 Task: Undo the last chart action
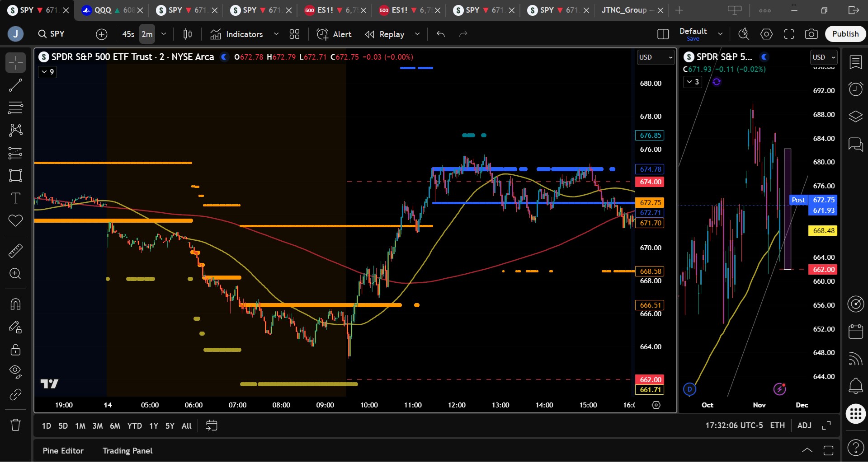441,34
